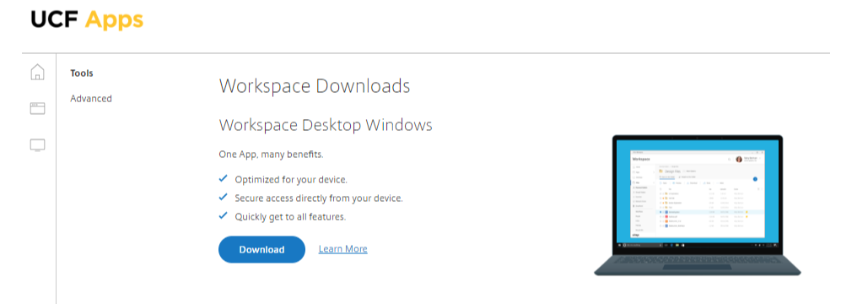
Task: Open the Home icon in sidebar
Action: [37, 72]
